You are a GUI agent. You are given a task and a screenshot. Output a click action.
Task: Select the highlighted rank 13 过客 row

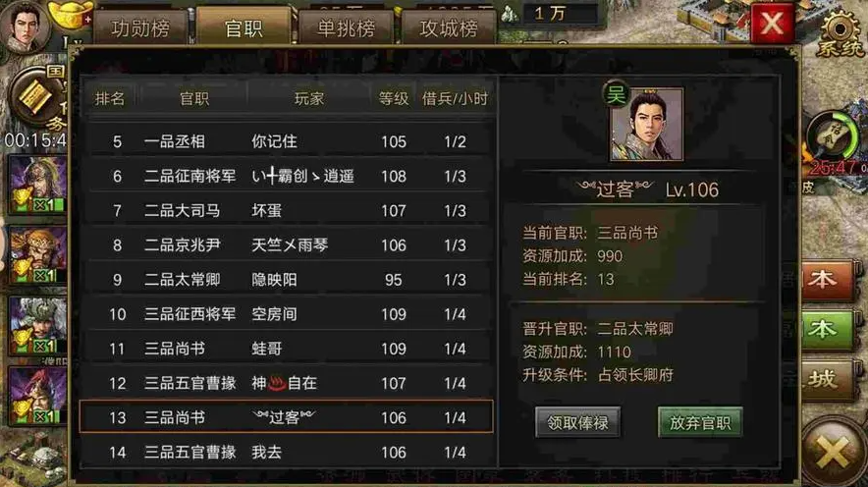tap(286, 416)
